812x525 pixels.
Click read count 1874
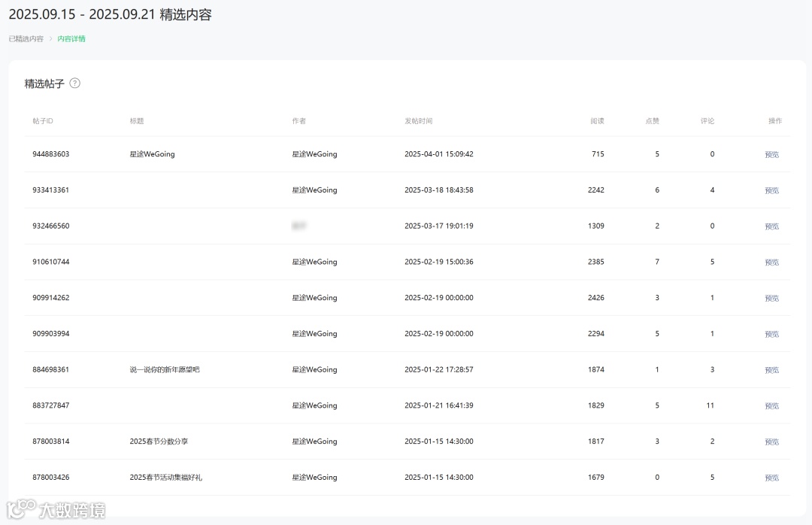click(596, 369)
